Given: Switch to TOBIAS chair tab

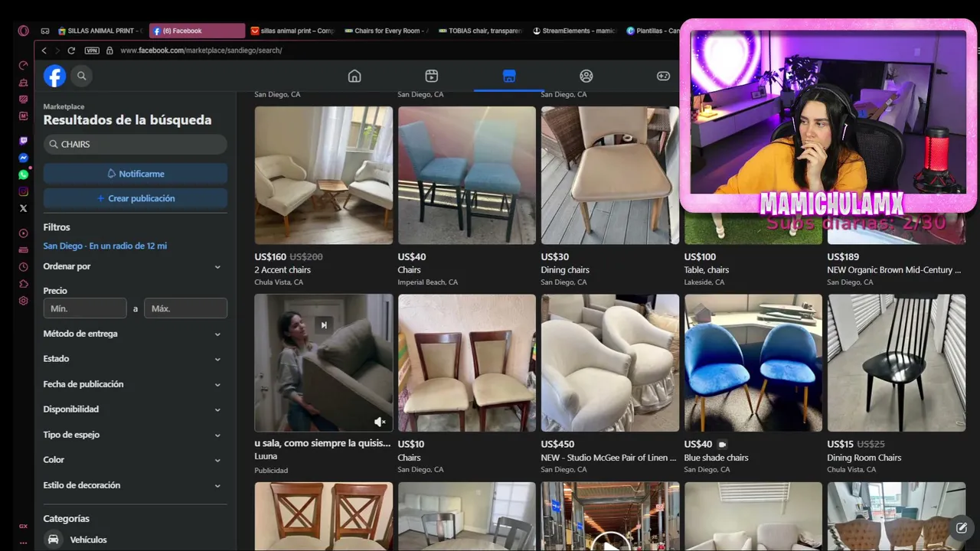Looking at the screenshot, I should coord(481,31).
